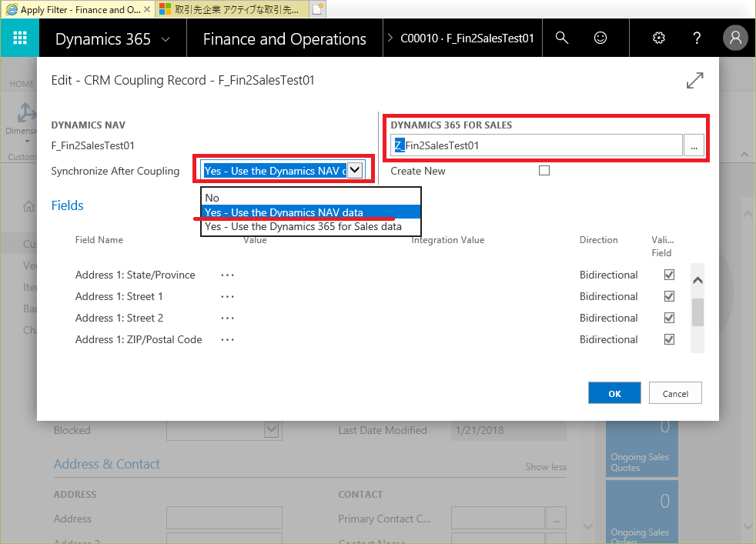Toggle validate checkbox for Address 1: Street 1

coord(669,296)
